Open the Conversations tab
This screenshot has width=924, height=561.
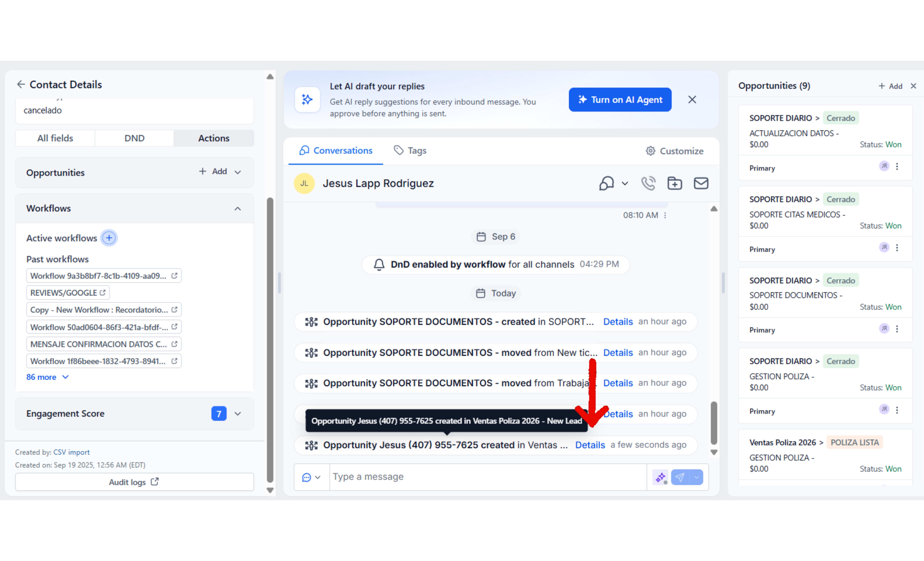tap(336, 151)
